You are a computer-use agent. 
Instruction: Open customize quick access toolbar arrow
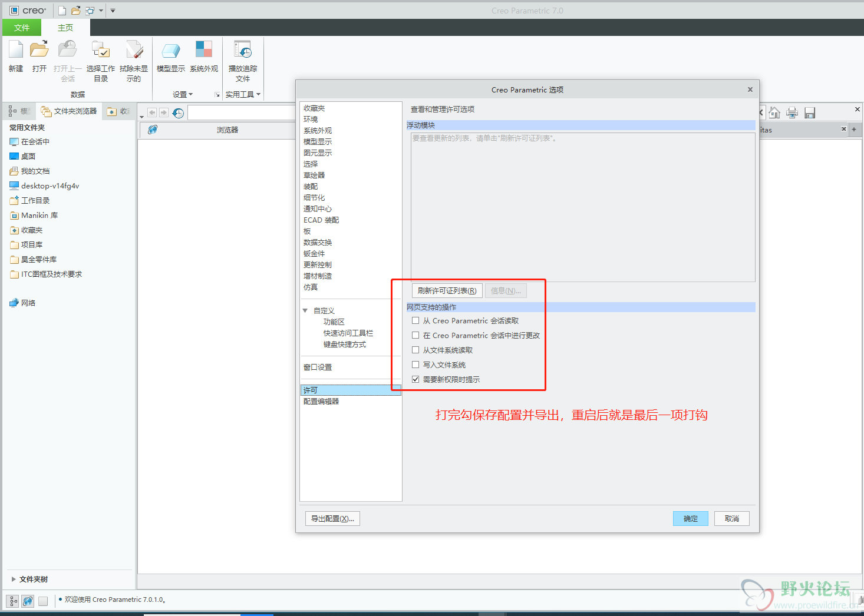113,11
